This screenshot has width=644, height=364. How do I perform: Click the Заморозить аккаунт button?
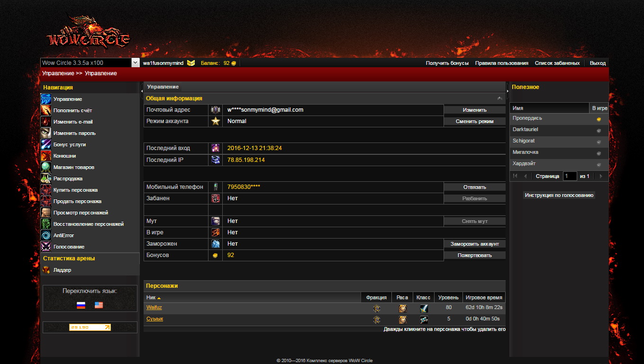[x=474, y=244]
